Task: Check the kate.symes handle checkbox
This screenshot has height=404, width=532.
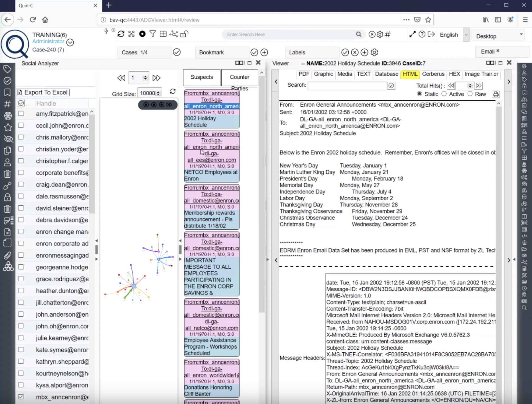Action: coord(21,350)
